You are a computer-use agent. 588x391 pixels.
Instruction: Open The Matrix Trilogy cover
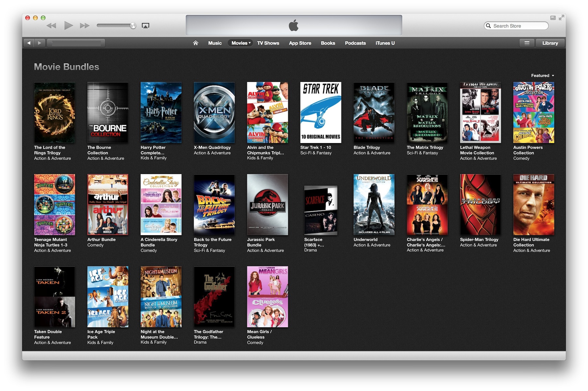(427, 113)
